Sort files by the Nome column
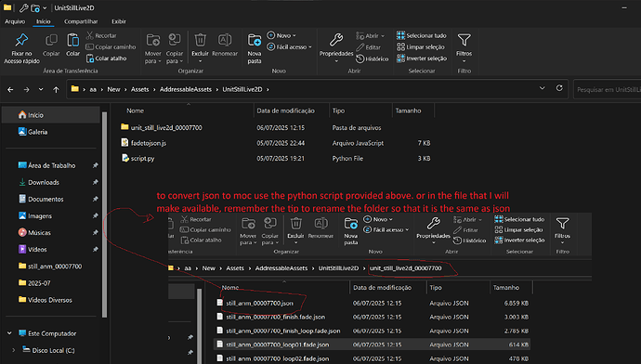Viewport: 641px width, 364px height. [135, 110]
